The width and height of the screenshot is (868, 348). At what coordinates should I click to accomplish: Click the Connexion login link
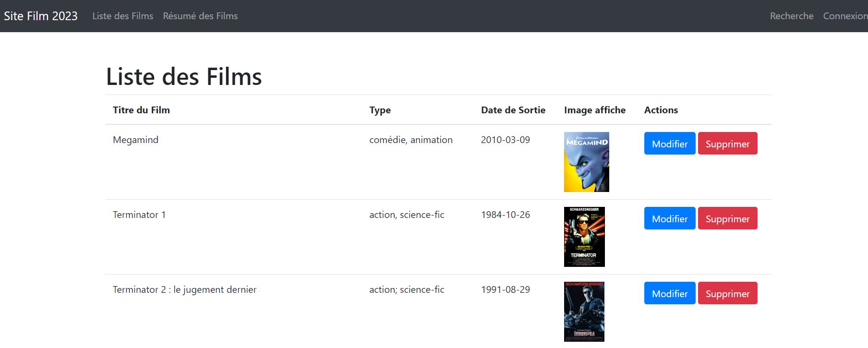844,16
